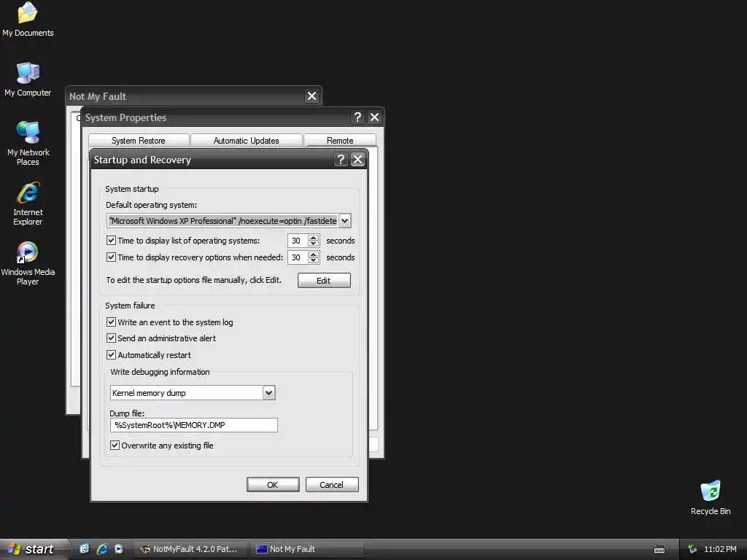747x560 pixels.
Task: Click Cancel in Startup and Recovery
Action: point(332,485)
